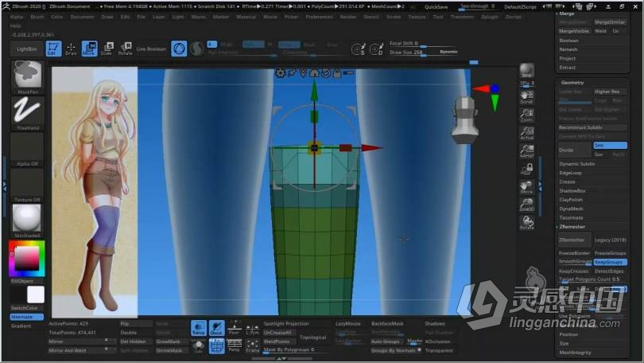Select the Rotate transform tool
Image resolution: width=644 pixels, height=363 pixels.
click(125, 49)
